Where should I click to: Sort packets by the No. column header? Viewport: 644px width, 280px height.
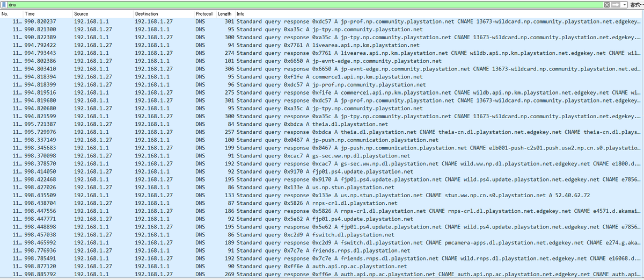coord(11,13)
